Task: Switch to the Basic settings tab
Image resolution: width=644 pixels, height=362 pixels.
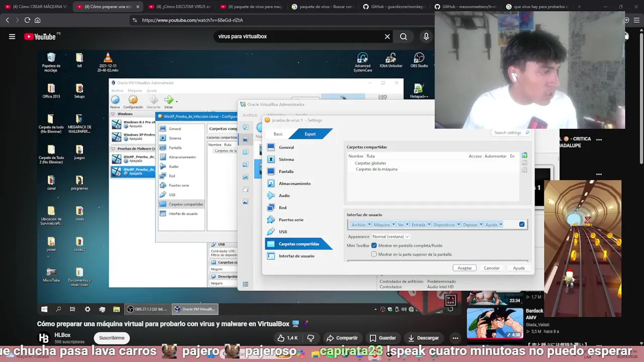Action: (x=278, y=134)
